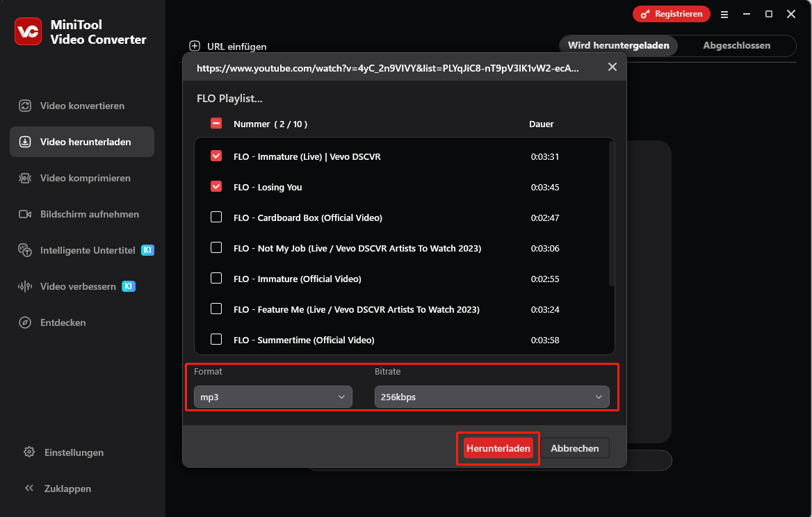The image size is (812, 517).
Task: Click the KI badge beside Video verbessern
Action: (x=129, y=286)
